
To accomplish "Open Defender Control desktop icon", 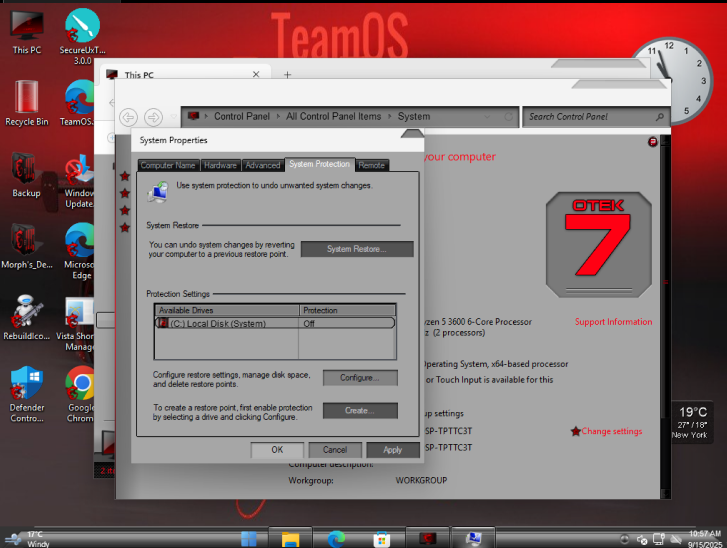I will [x=26, y=394].
